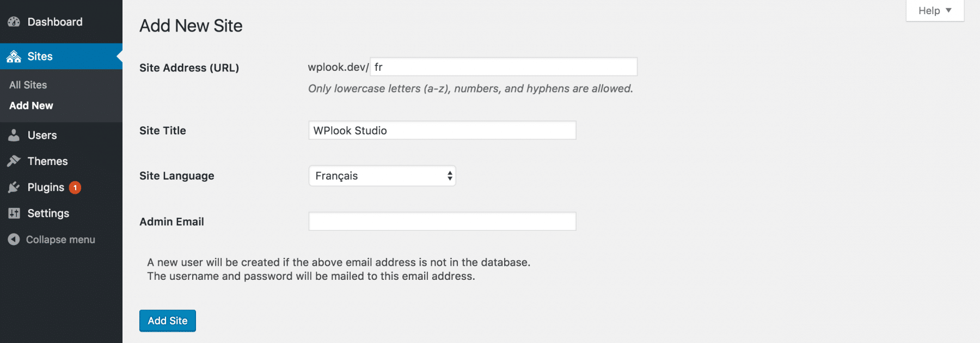Open Themes via the paintbrush icon
Image resolution: width=980 pixels, height=343 pixels.
pyautogui.click(x=14, y=161)
